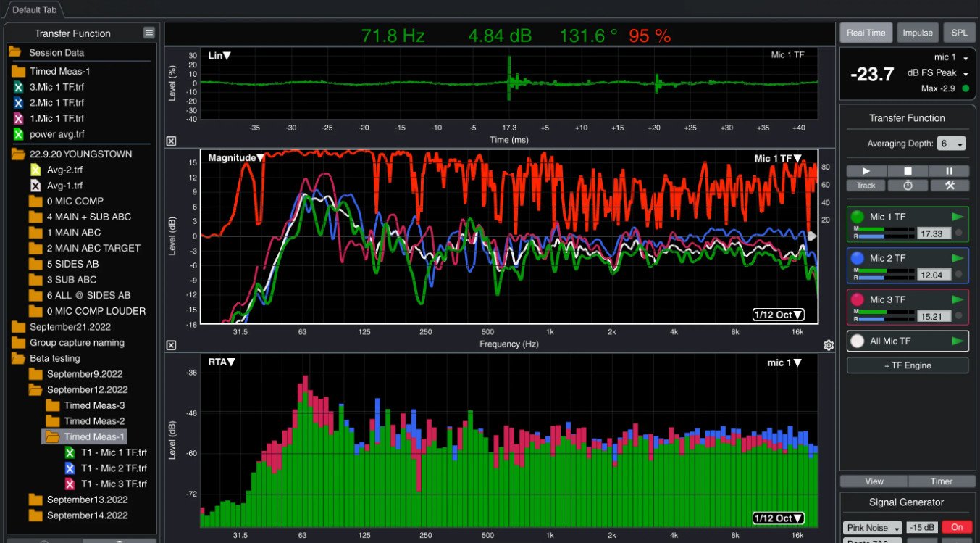Stop all measurements with the square button
980x543 pixels.
(x=908, y=171)
